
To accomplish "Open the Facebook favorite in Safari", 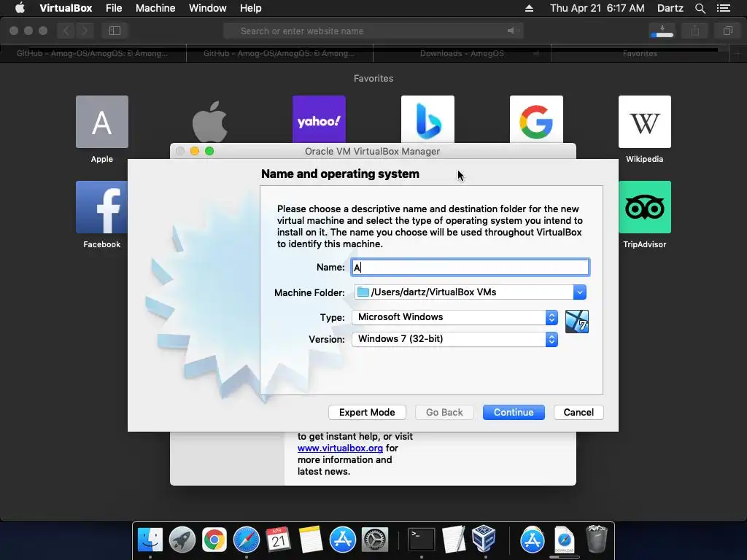I will pyautogui.click(x=101, y=206).
